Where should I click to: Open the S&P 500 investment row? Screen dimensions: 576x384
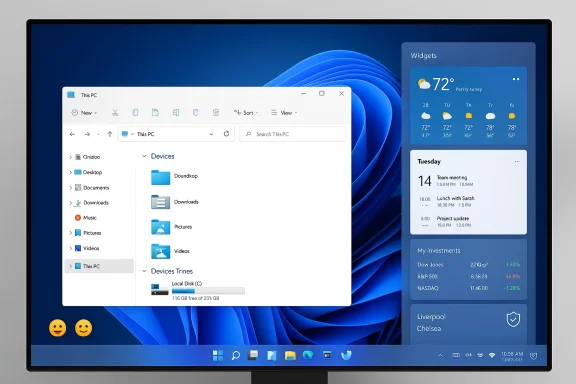(468, 276)
